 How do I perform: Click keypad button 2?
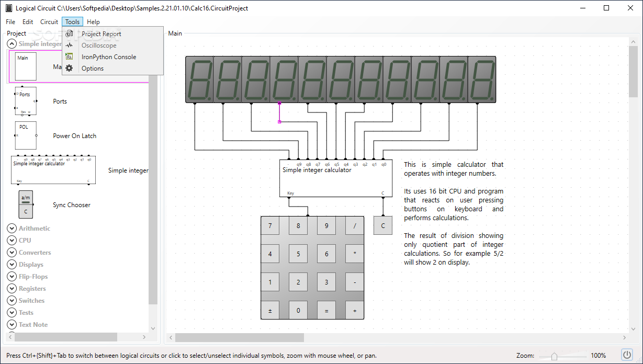298,282
